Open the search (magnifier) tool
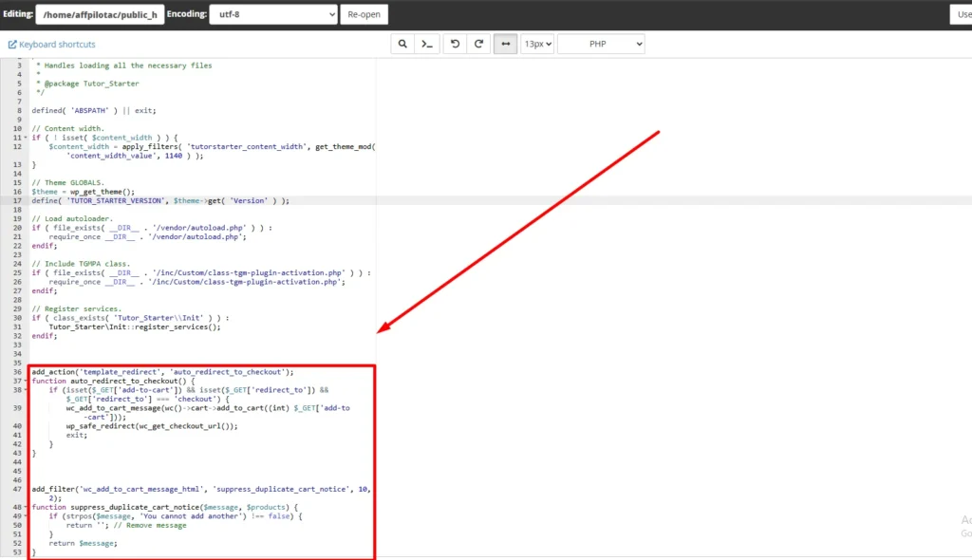The width and height of the screenshot is (972, 560). coord(402,44)
